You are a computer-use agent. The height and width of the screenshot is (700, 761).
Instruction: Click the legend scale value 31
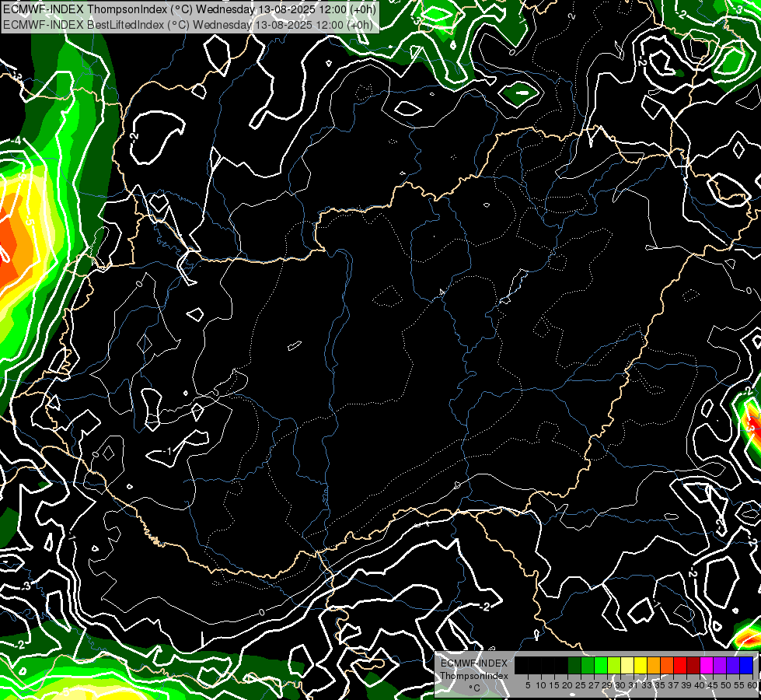(634, 685)
